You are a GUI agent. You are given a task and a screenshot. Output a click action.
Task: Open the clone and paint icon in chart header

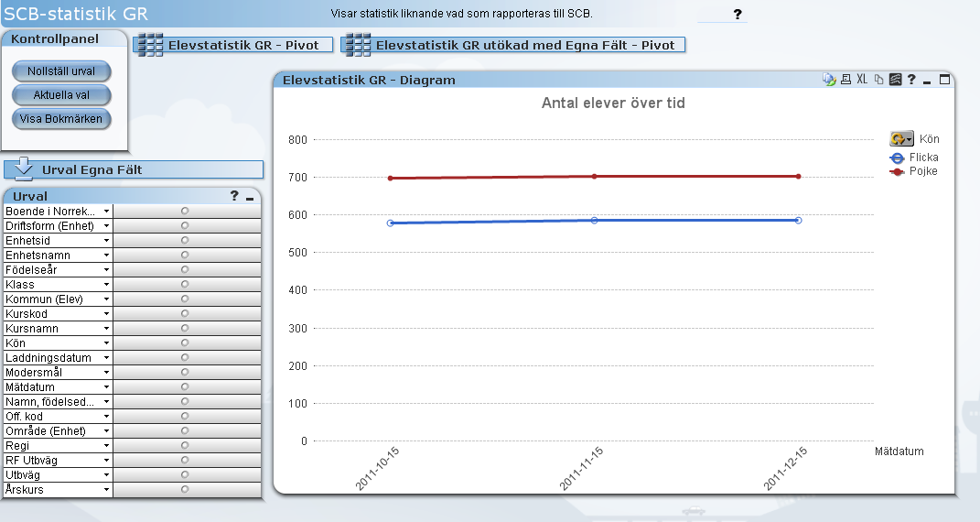tap(829, 80)
